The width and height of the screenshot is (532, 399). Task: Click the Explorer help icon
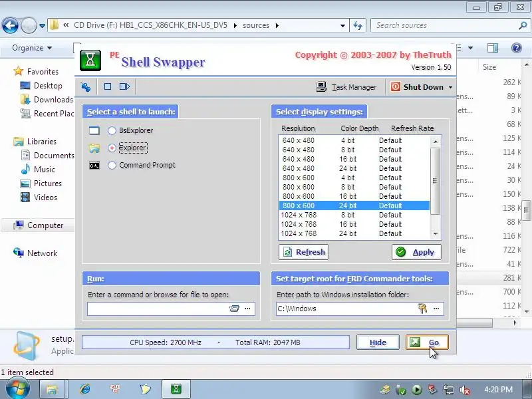517,48
